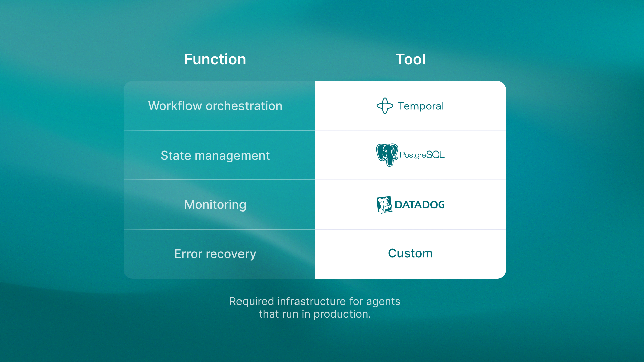Click the Datadog dog logo icon
This screenshot has width=644, height=362.
pos(384,204)
